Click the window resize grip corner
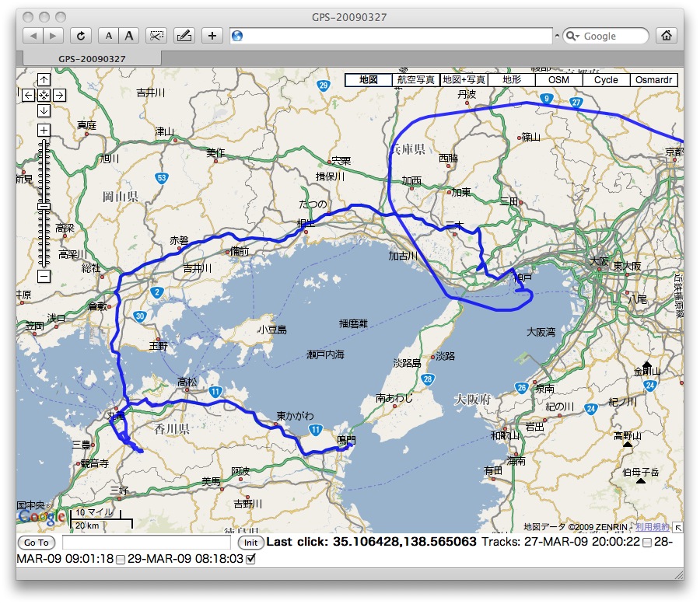The height and width of the screenshot is (604, 700). coord(679,575)
